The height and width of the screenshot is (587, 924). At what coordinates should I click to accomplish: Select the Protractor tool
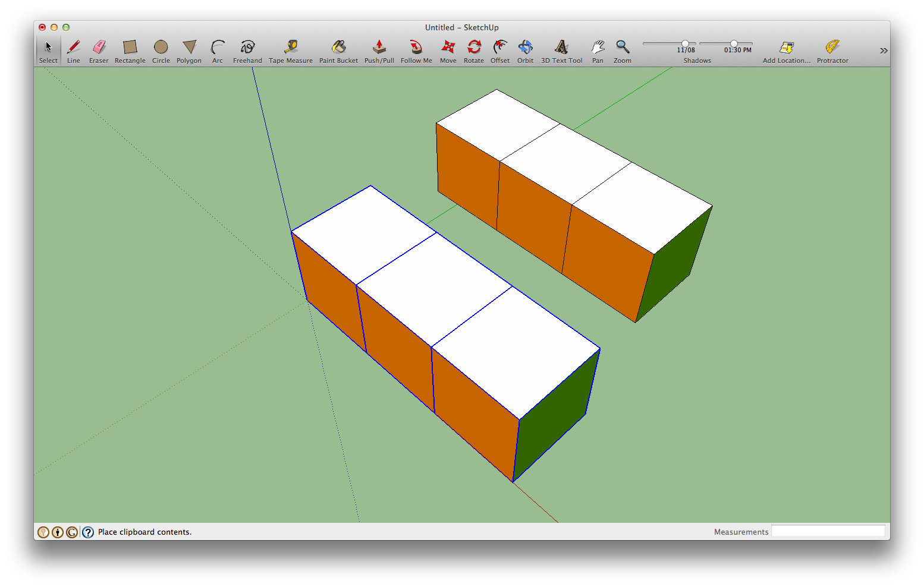(x=832, y=47)
